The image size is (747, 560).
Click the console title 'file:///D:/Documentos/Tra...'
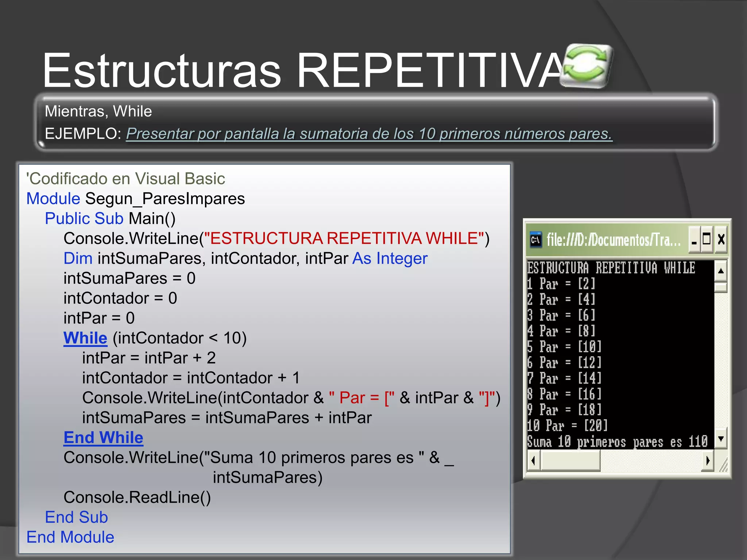(614, 240)
